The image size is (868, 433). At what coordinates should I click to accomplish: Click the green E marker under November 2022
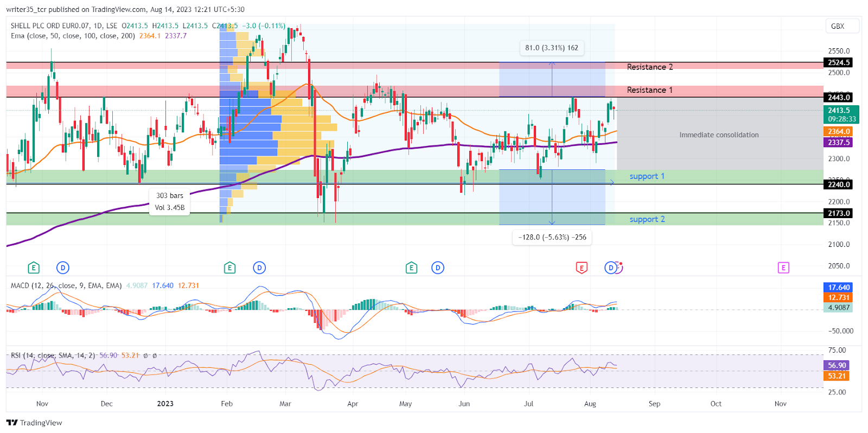34,268
